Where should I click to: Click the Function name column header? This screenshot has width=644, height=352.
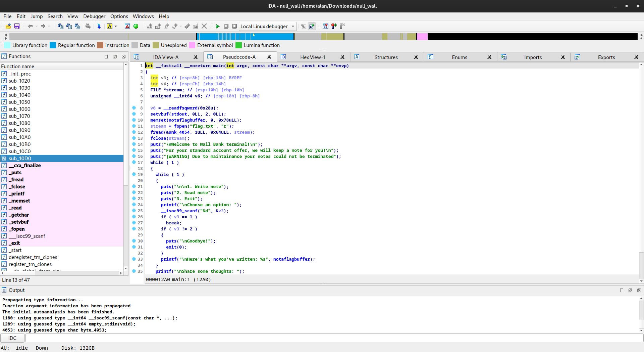pos(62,66)
